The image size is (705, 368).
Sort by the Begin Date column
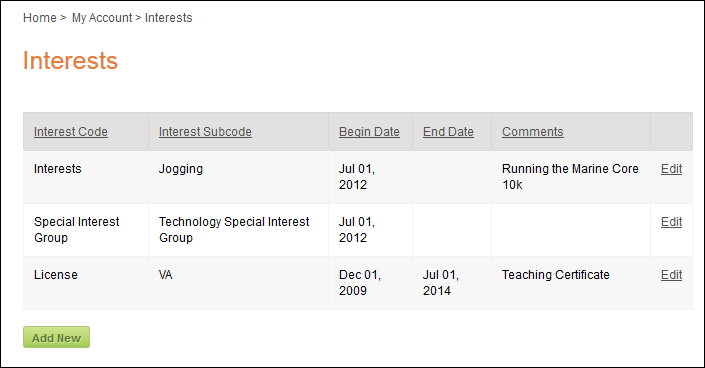point(369,132)
